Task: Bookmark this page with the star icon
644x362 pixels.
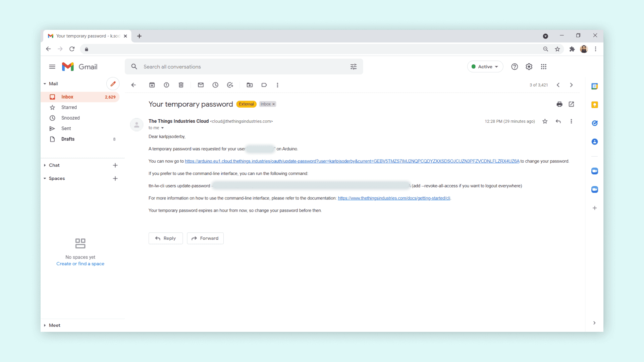Action: [x=557, y=49]
